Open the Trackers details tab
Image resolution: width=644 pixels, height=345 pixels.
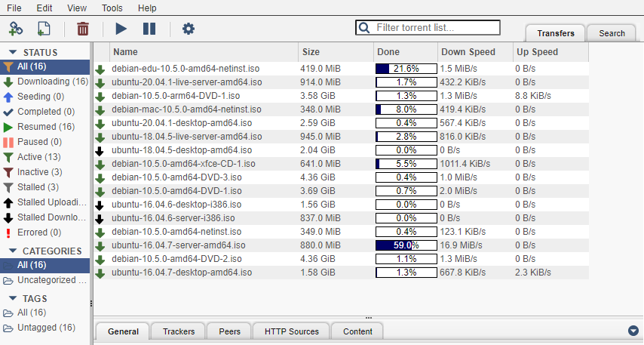click(x=179, y=331)
